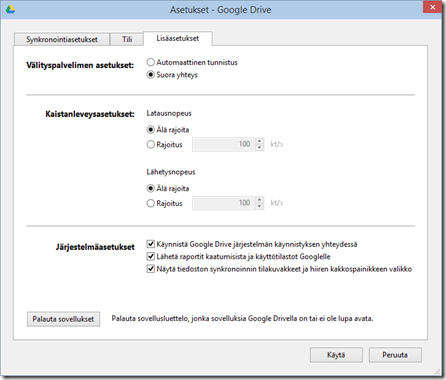Click the Järjestelmäasetukset heading
Viewport: 446px width, 380px height.
point(95,247)
